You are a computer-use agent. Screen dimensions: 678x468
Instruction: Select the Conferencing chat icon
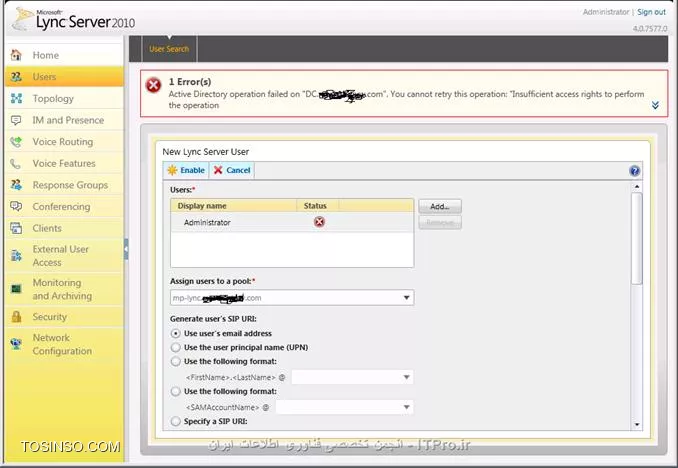[x=16, y=206]
